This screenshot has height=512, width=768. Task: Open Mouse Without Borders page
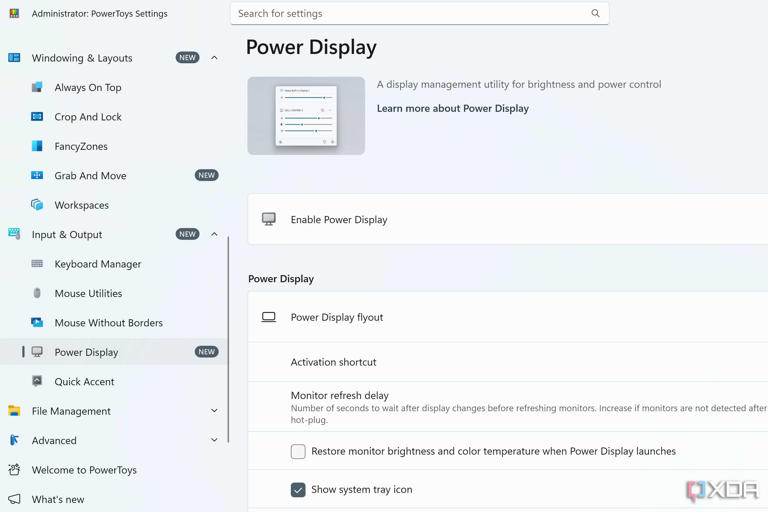point(114,322)
